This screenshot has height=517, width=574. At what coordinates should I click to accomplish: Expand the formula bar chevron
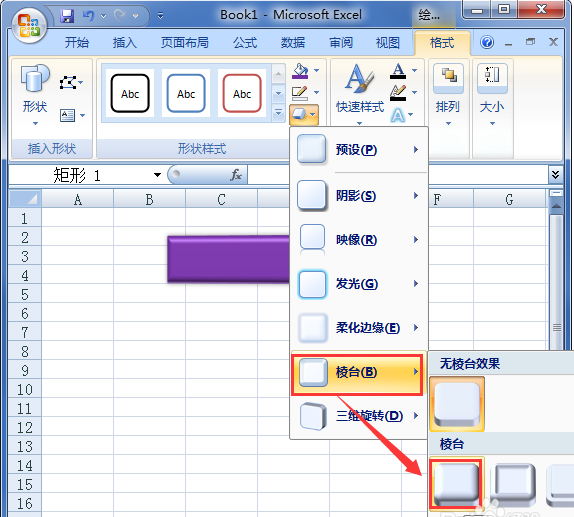point(555,175)
